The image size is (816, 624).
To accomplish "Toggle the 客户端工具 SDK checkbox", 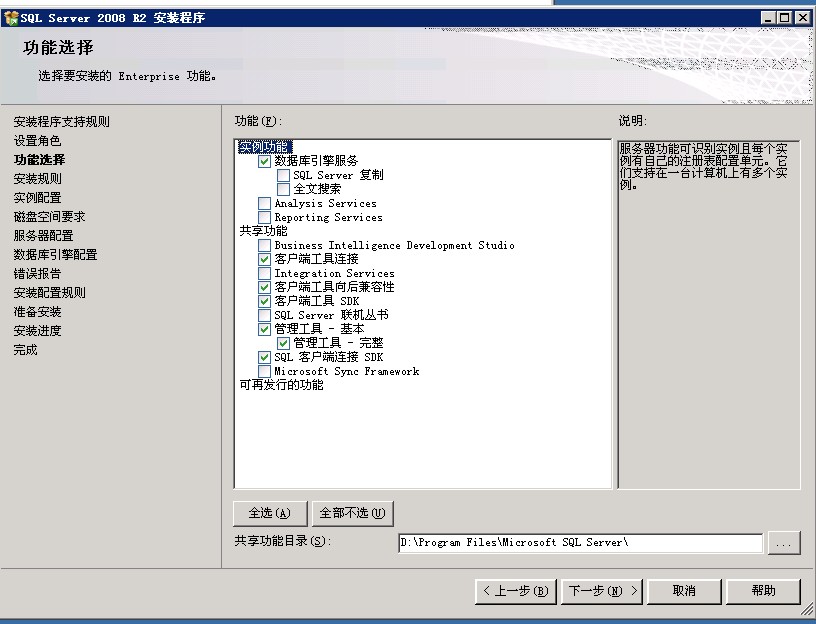I will point(264,301).
